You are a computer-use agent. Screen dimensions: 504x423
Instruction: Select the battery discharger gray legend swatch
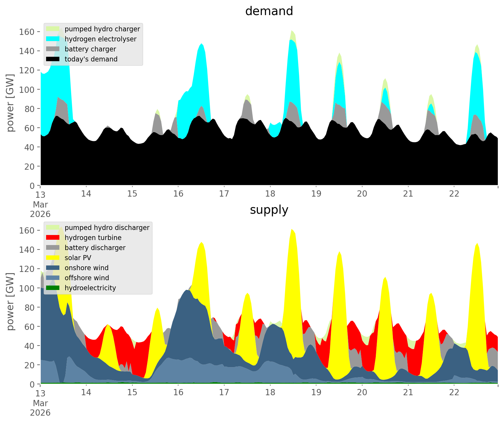coord(53,248)
